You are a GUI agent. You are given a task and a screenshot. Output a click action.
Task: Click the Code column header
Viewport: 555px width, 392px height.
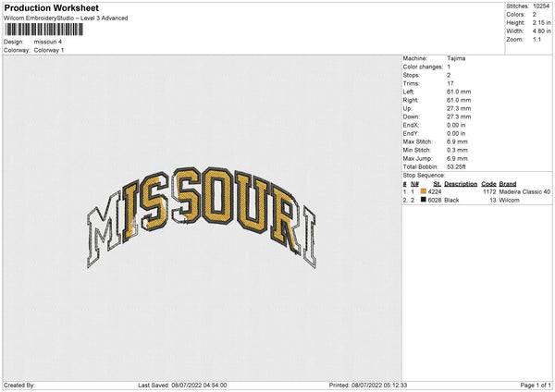(488, 184)
